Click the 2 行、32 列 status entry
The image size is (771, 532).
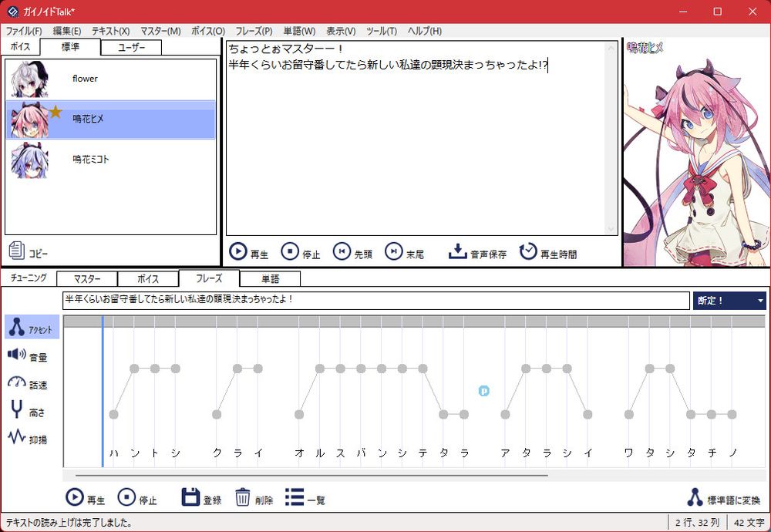pos(697,522)
